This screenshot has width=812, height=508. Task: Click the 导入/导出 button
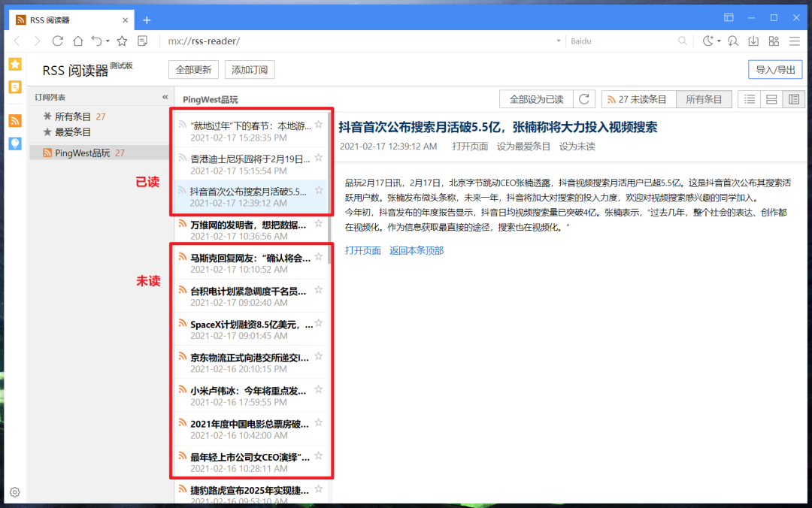click(775, 69)
